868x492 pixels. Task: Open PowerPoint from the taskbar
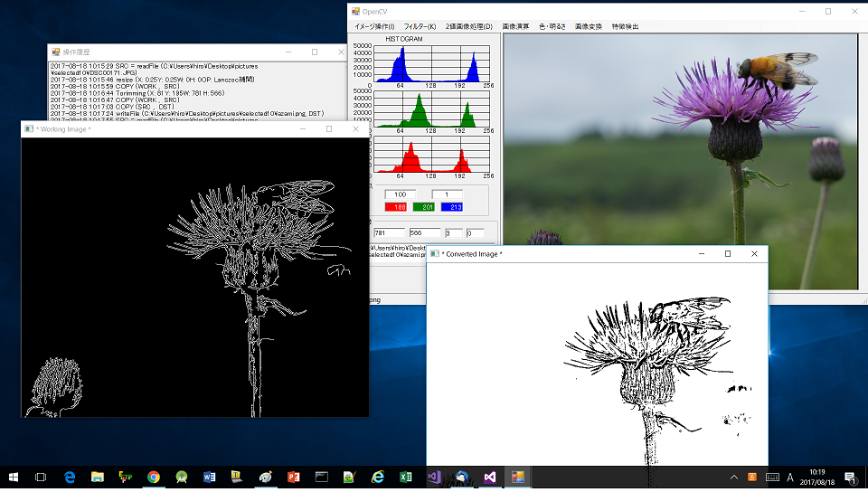[293, 477]
